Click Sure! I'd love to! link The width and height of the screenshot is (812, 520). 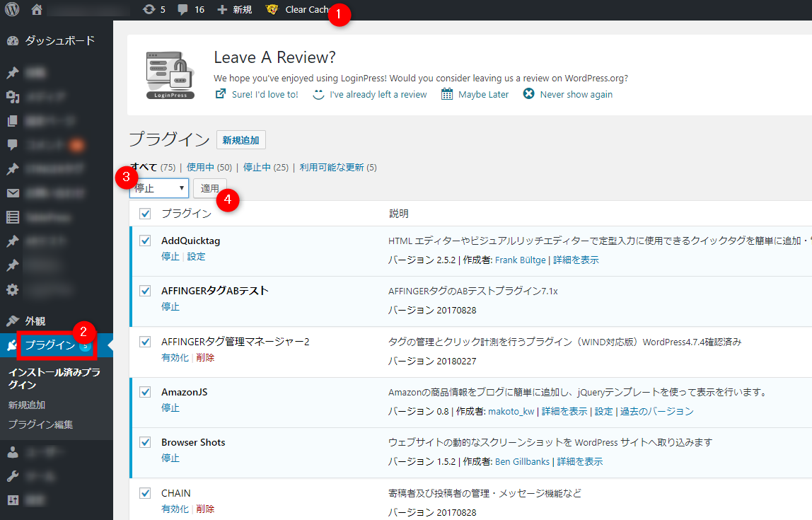(265, 95)
